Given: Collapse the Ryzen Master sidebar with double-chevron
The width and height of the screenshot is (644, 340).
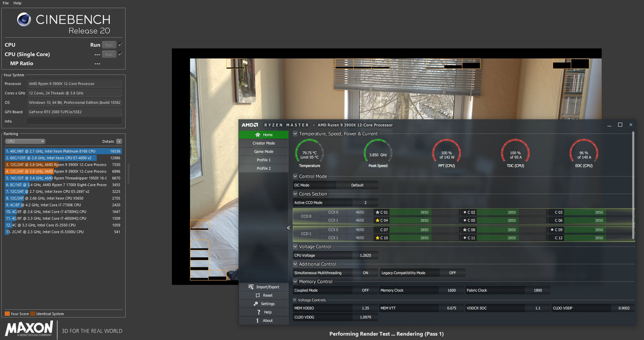Looking at the screenshot, I should (x=288, y=228).
